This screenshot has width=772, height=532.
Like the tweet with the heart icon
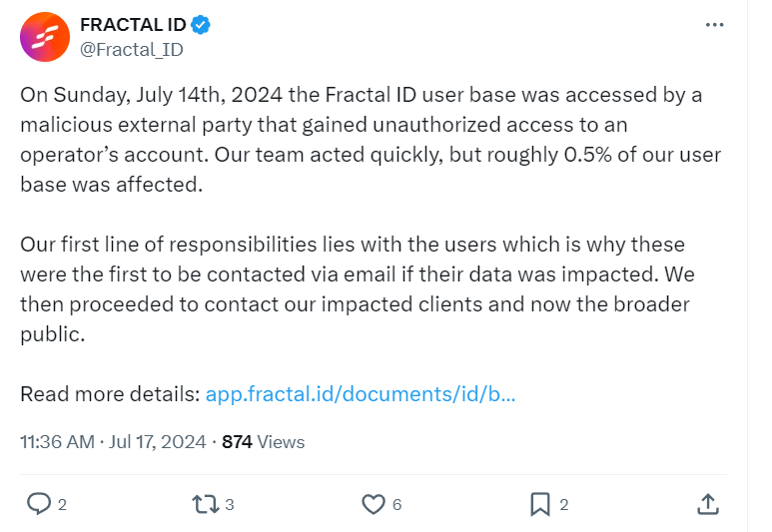(x=374, y=504)
